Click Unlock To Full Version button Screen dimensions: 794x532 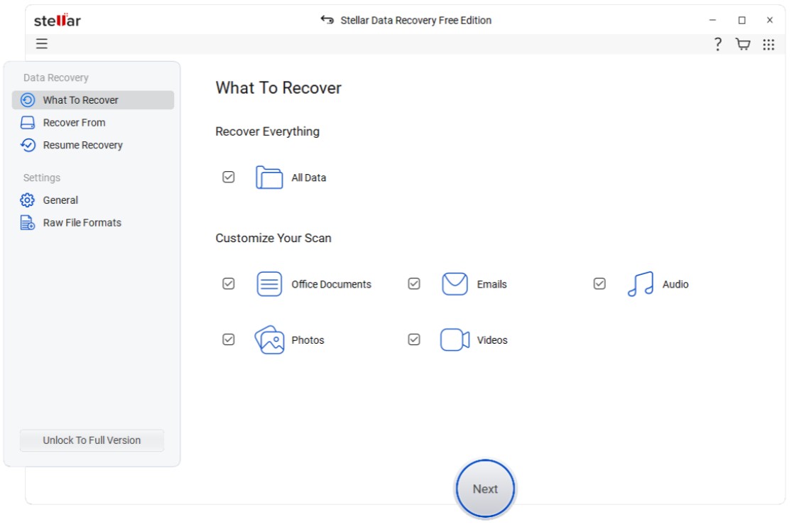pyautogui.click(x=92, y=440)
